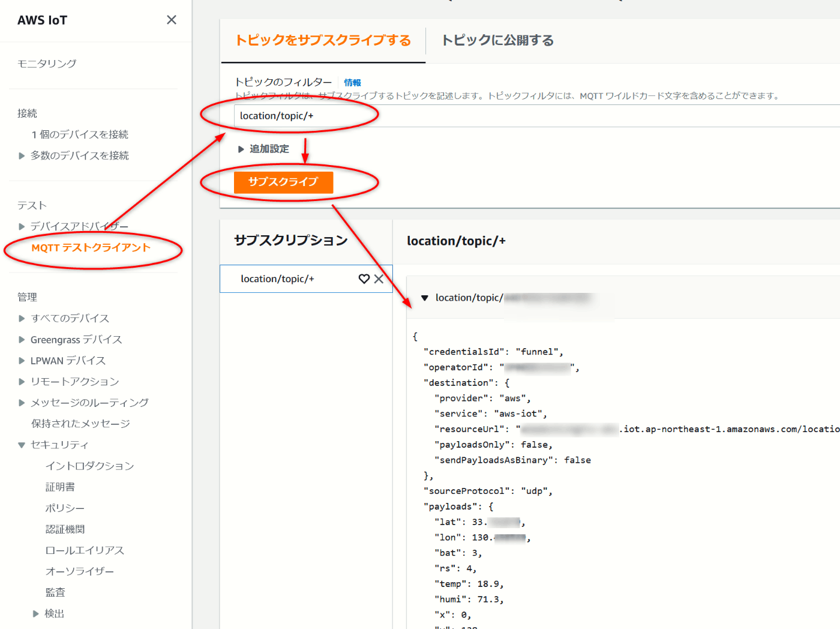Open 証明書 certificates page

[60, 487]
